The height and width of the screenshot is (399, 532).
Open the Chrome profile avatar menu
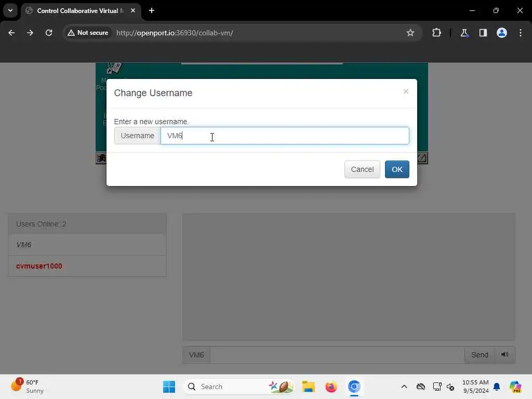(x=501, y=33)
